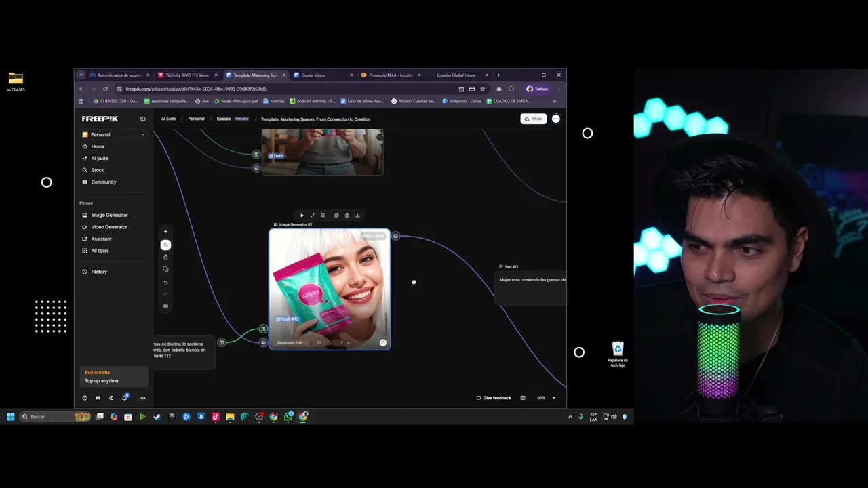This screenshot has height=488, width=868.
Task: Select the comment tool in canvas toolbar
Action: (165, 269)
